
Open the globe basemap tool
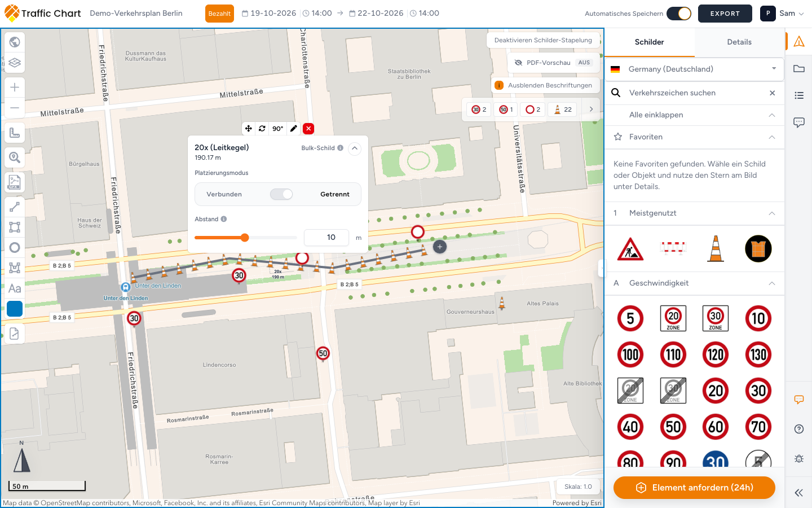15,42
